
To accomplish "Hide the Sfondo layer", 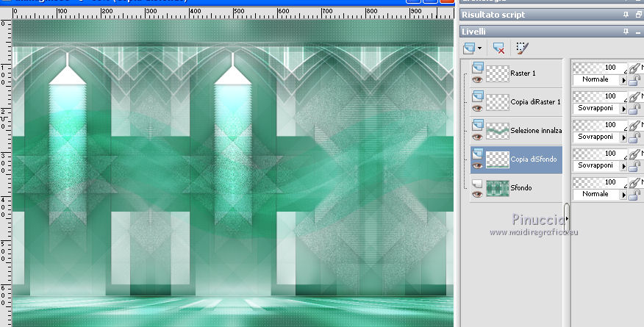I will pos(477,194).
